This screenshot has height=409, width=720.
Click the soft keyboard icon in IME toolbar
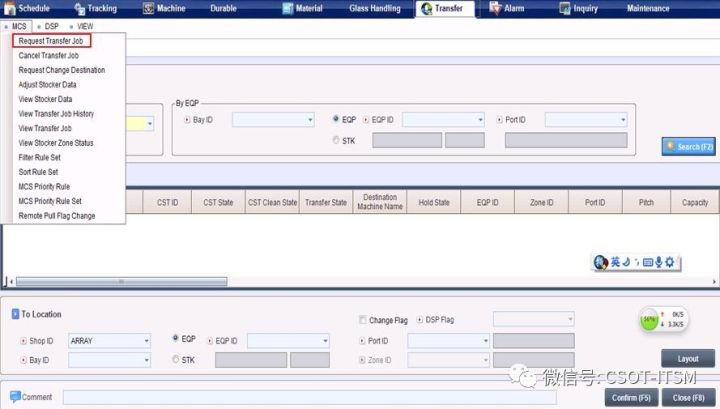[647, 262]
